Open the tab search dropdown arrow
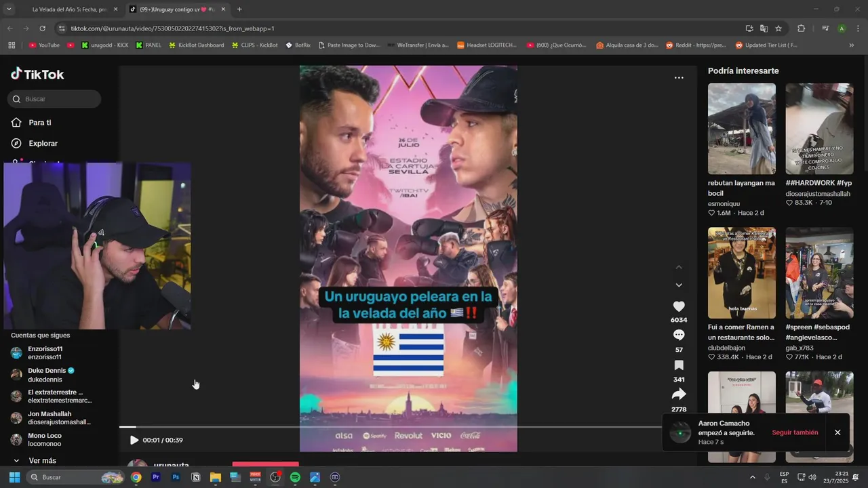The width and height of the screenshot is (868, 488). click(x=9, y=9)
